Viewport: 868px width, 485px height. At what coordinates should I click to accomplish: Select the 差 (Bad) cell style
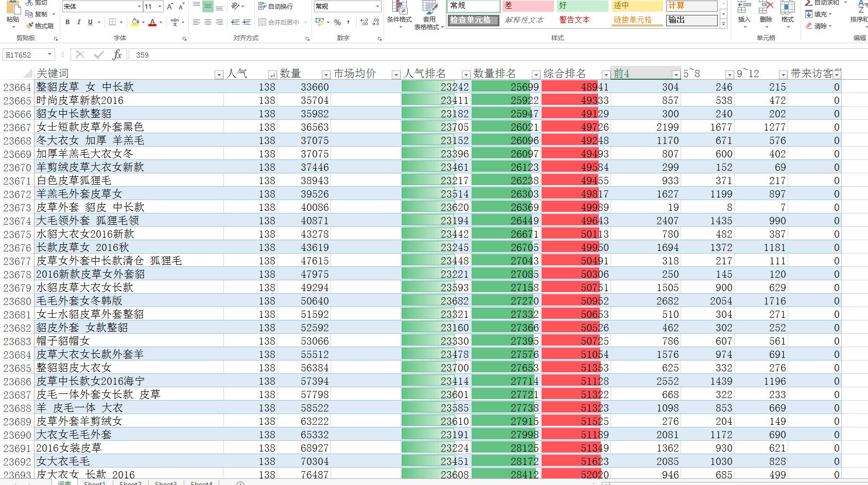(528, 6)
